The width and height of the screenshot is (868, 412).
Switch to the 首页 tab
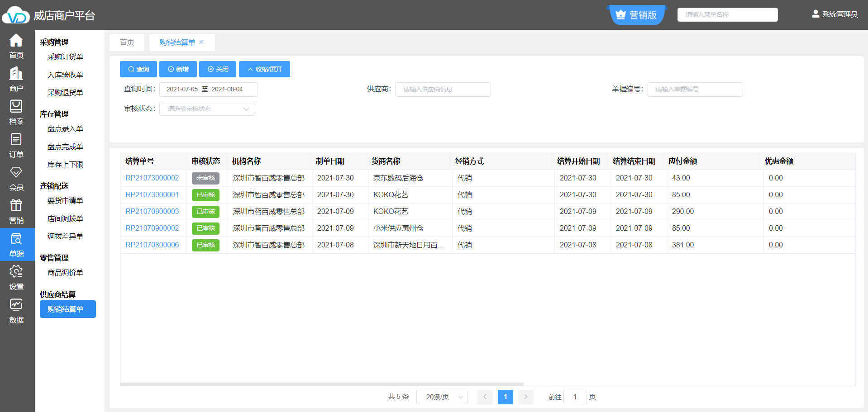point(127,42)
